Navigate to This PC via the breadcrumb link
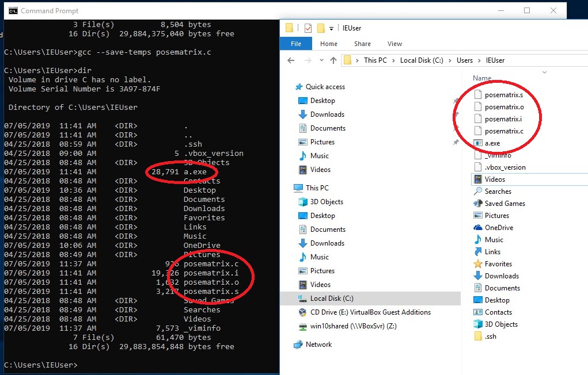The width and height of the screenshot is (588, 375). click(376, 60)
